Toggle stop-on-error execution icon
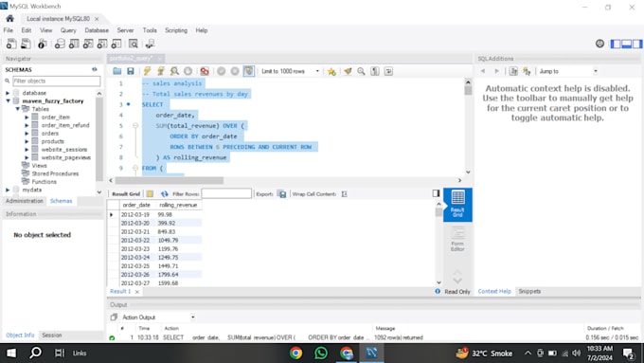 (x=205, y=71)
